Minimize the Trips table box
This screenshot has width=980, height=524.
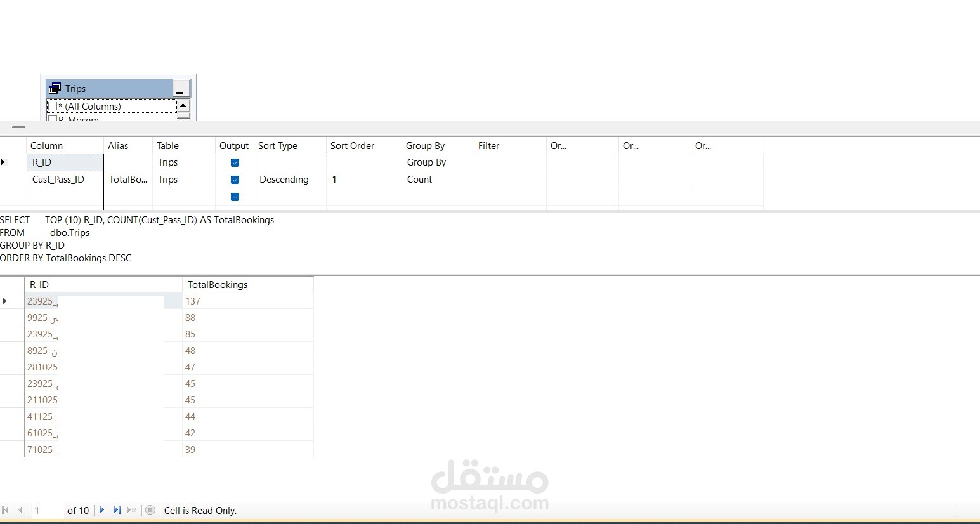(x=180, y=89)
